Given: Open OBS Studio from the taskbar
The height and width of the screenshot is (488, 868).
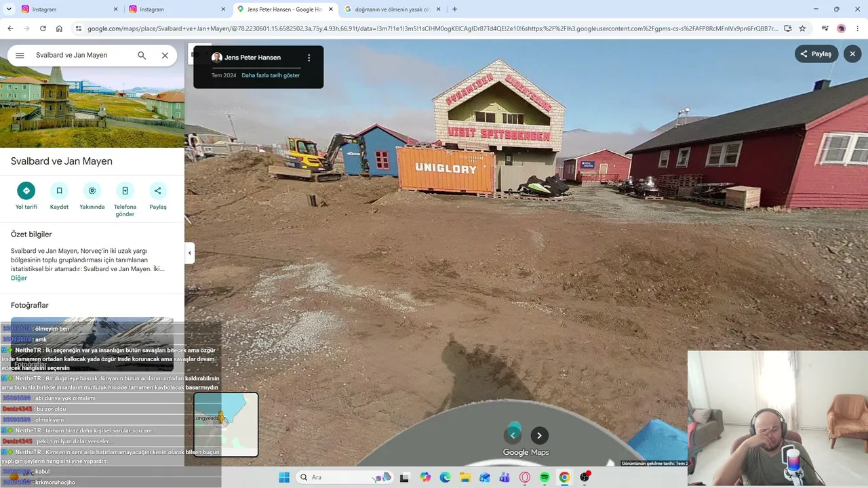Looking at the screenshot, I should pyautogui.click(x=585, y=477).
